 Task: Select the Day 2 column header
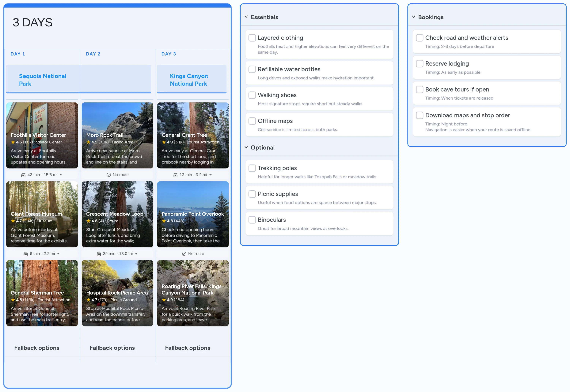tap(93, 54)
